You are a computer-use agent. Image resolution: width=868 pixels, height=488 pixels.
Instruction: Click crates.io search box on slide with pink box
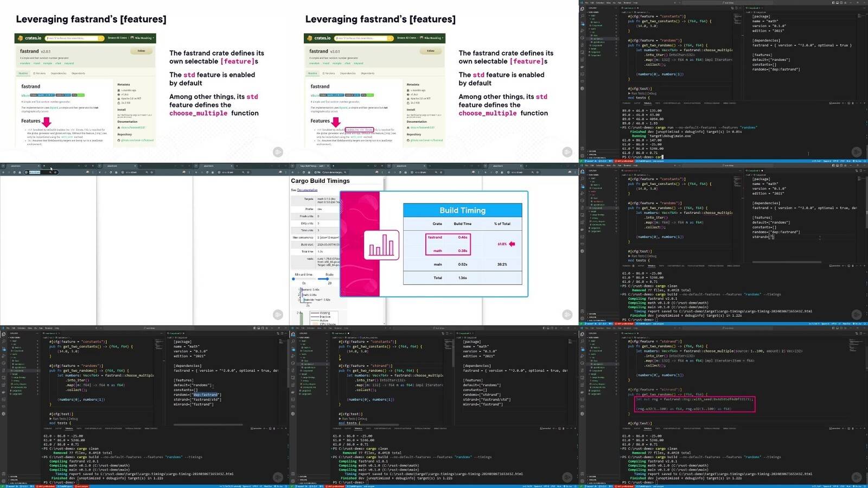364,38
